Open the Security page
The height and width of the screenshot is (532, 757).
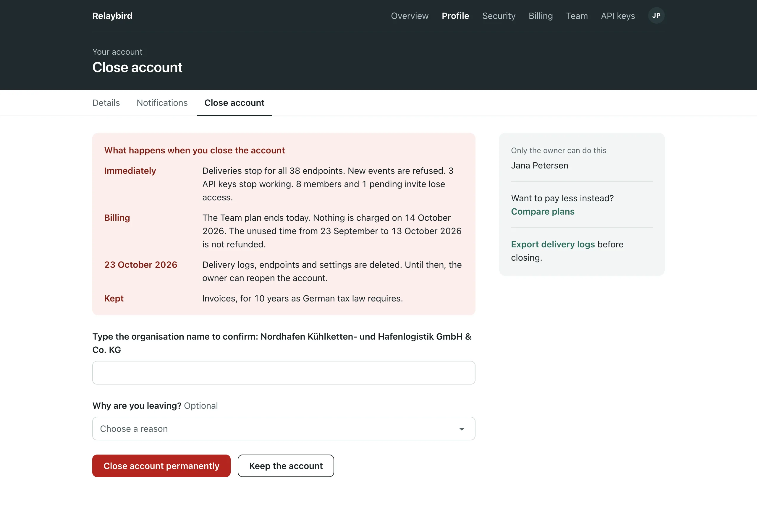(499, 16)
